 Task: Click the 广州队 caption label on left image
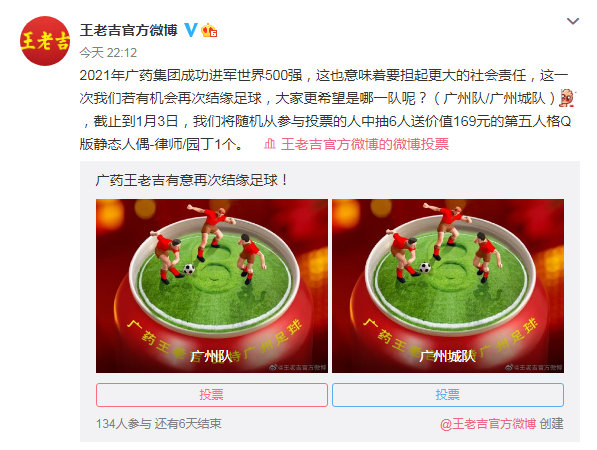click(211, 357)
